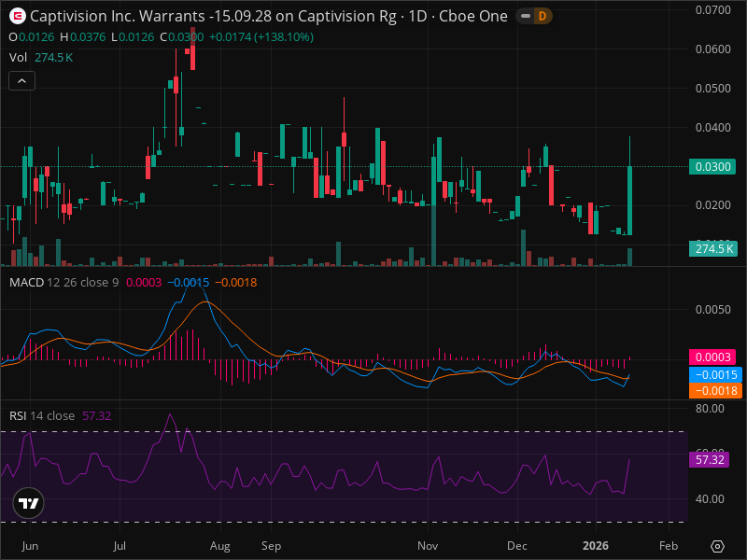Click the orange D delayed-data badge
Screen dimensions: 747x560
(543, 16)
